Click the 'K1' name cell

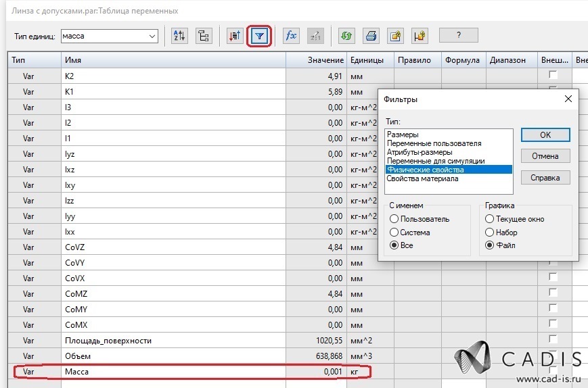(x=173, y=92)
